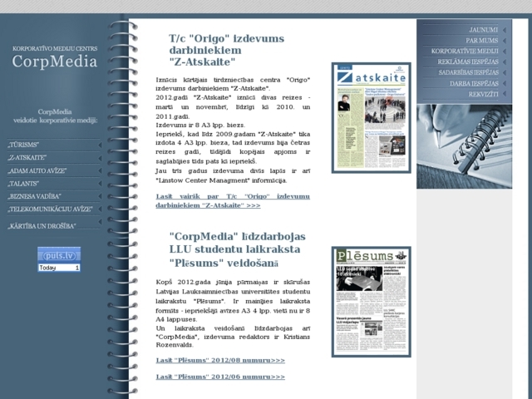Open DARBA IESPĒJAS menu entry
Image resolution: width=532 pixels, height=399 pixels.
[474, 83]
